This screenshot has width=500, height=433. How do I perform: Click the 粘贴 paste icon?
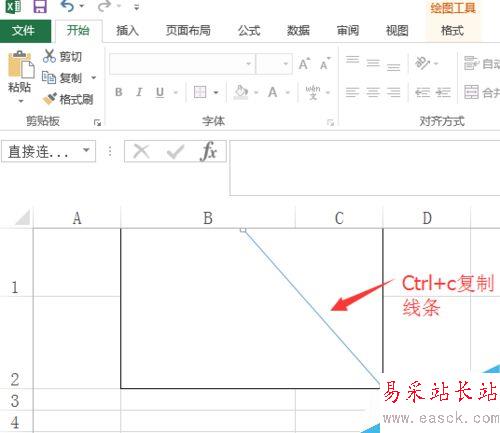(21, 64)
